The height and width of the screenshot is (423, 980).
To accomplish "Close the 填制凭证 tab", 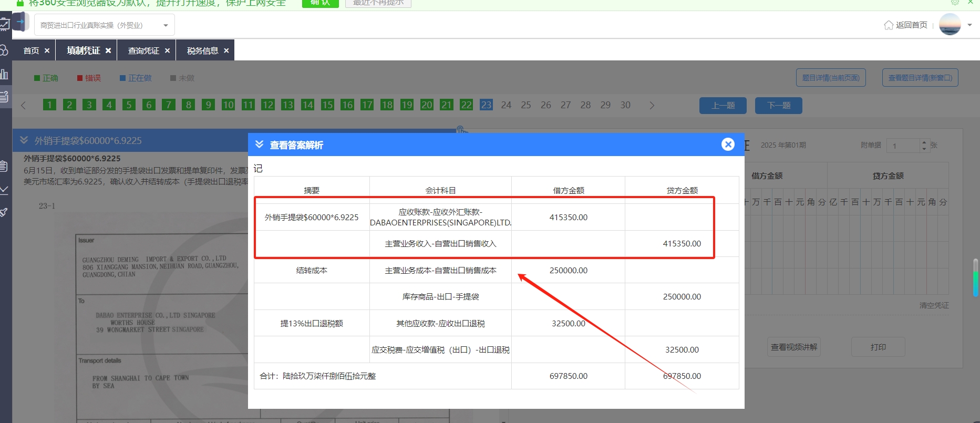I will point(108,50).
